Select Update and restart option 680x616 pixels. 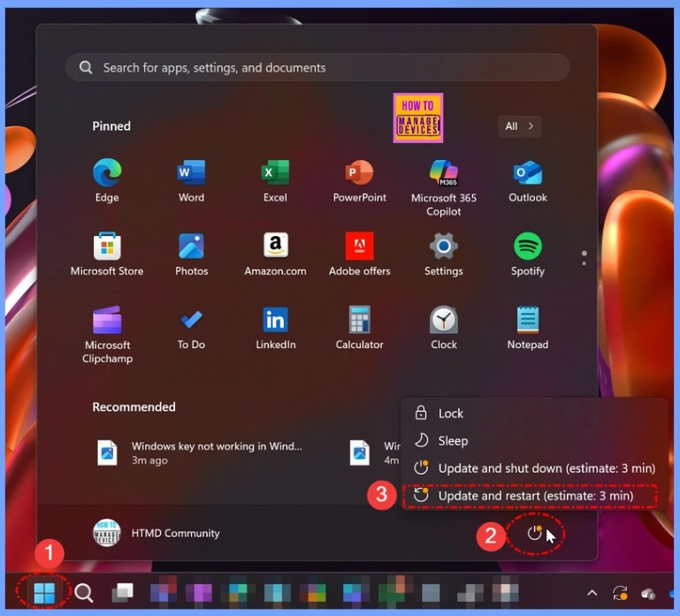click(x=535, y=496)
